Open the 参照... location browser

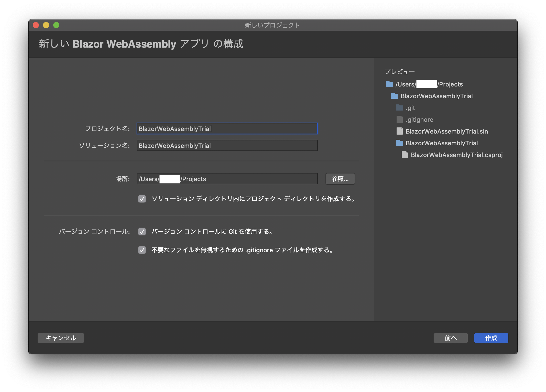tap(340, 179)
